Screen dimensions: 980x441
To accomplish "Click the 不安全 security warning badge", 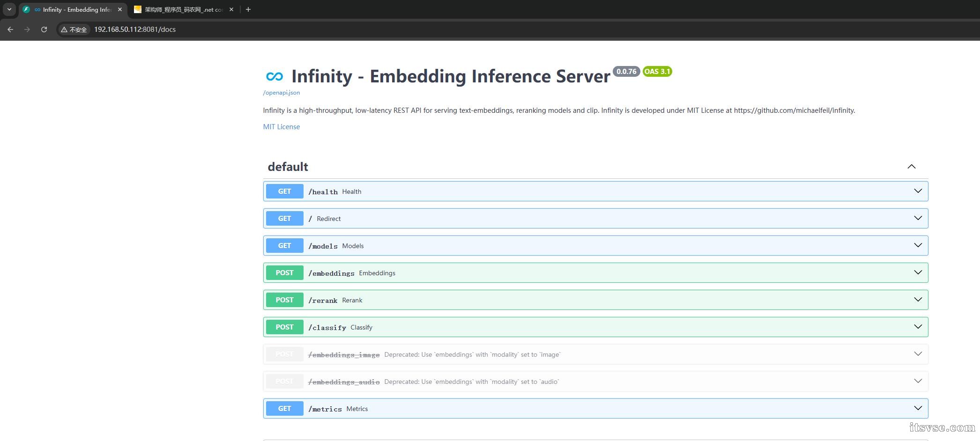I will click(74, 29).
